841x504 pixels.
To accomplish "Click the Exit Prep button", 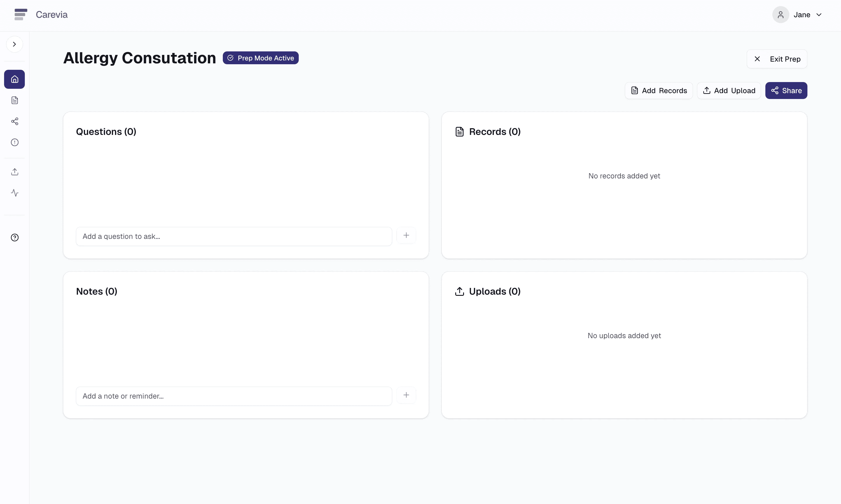I will point(776,59).
